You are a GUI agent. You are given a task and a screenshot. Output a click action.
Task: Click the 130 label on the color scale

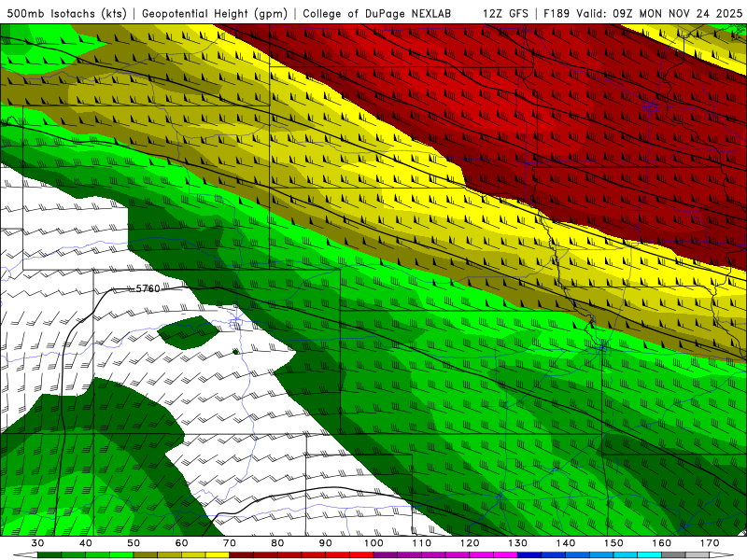(517, 543)
